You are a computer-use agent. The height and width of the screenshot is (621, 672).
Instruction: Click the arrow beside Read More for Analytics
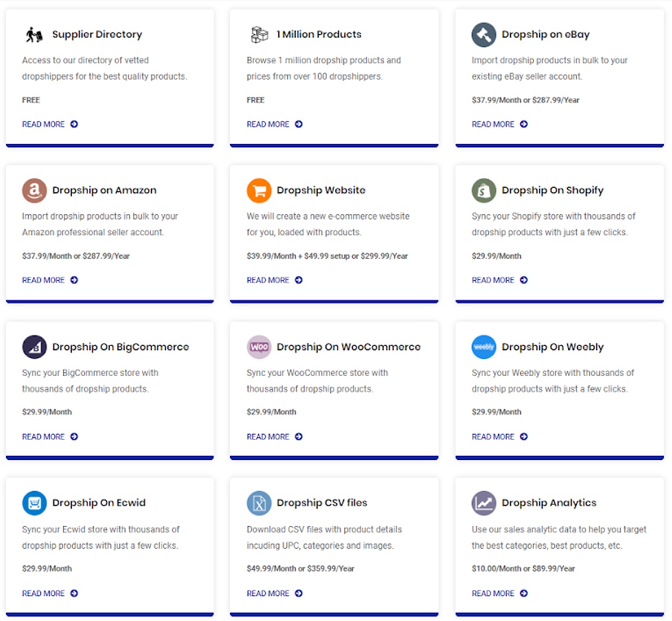click(x=524, y=593)
